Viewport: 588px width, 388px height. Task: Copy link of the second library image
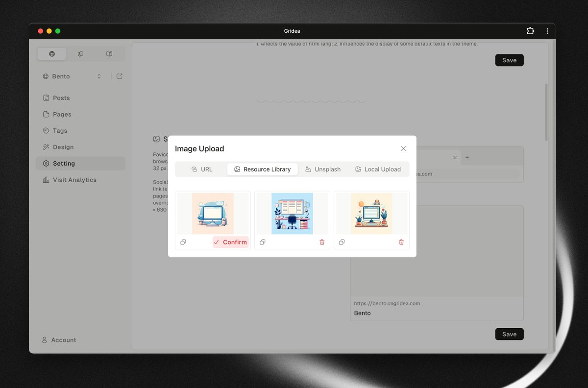point(263,242)
